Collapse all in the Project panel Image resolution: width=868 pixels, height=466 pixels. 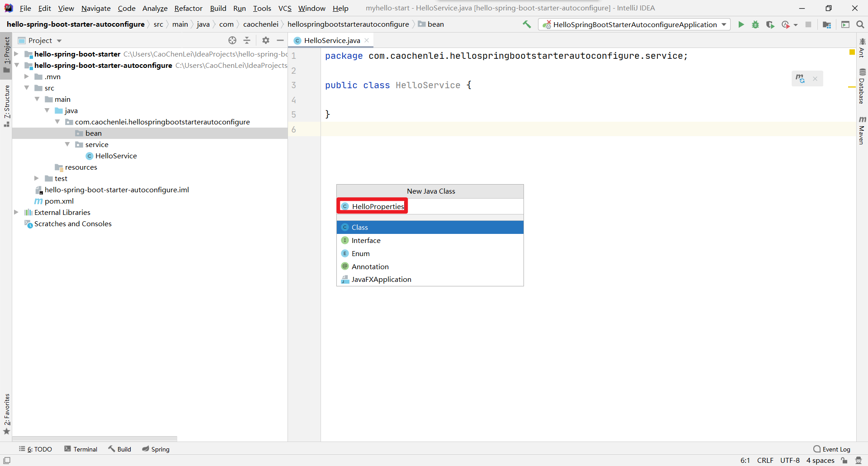pyautogui.click(x=247, y=40)
